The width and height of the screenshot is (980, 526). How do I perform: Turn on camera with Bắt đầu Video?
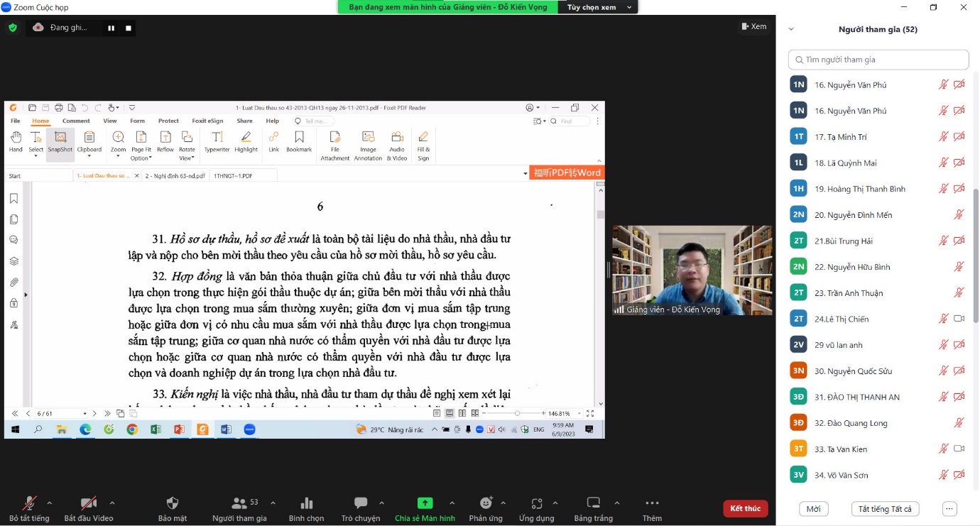tap(89, 503)
